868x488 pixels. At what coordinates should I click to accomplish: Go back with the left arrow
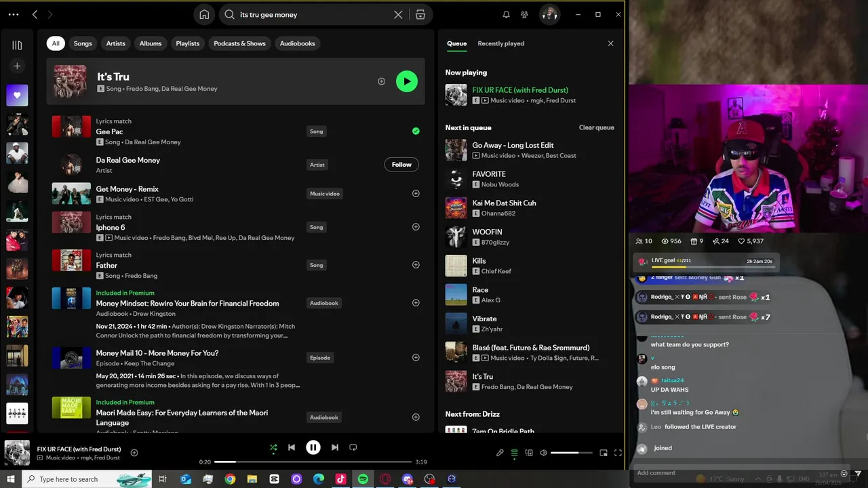pos(35,14)
